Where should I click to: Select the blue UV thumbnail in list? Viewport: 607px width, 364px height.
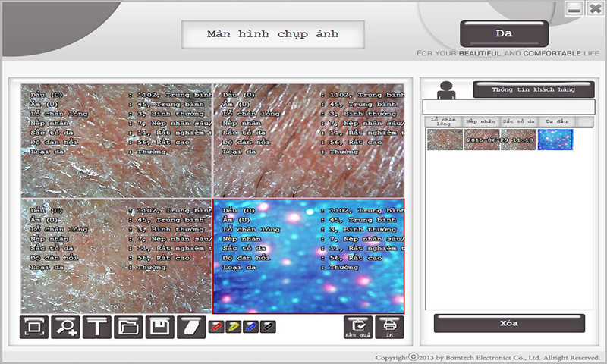[555, 140]
